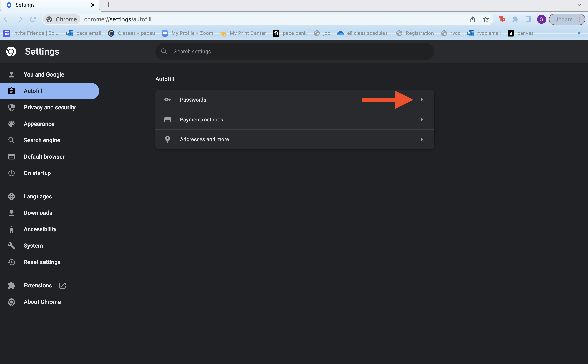Screen dimensions: 588x364
Task: Click the share page icon
Action: (x=472, y=19)
